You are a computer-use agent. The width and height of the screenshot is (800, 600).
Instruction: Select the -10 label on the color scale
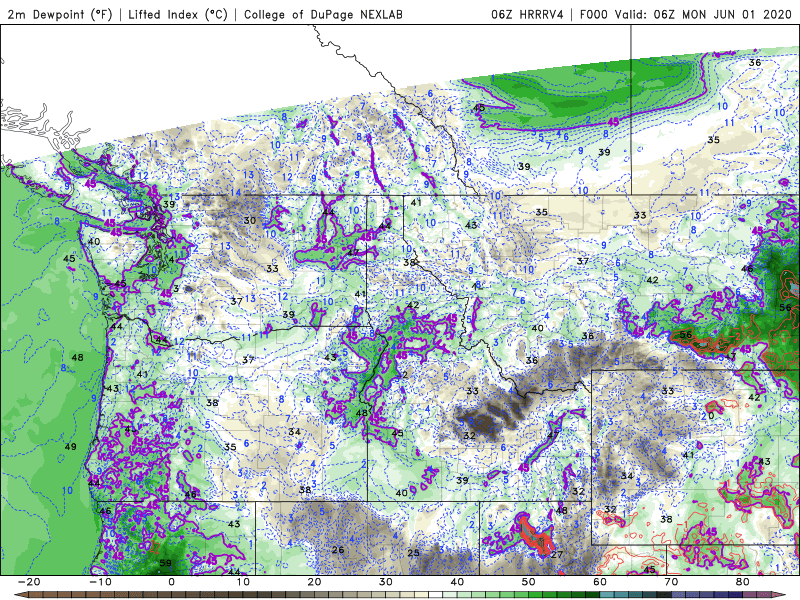(x=100, y=582)
